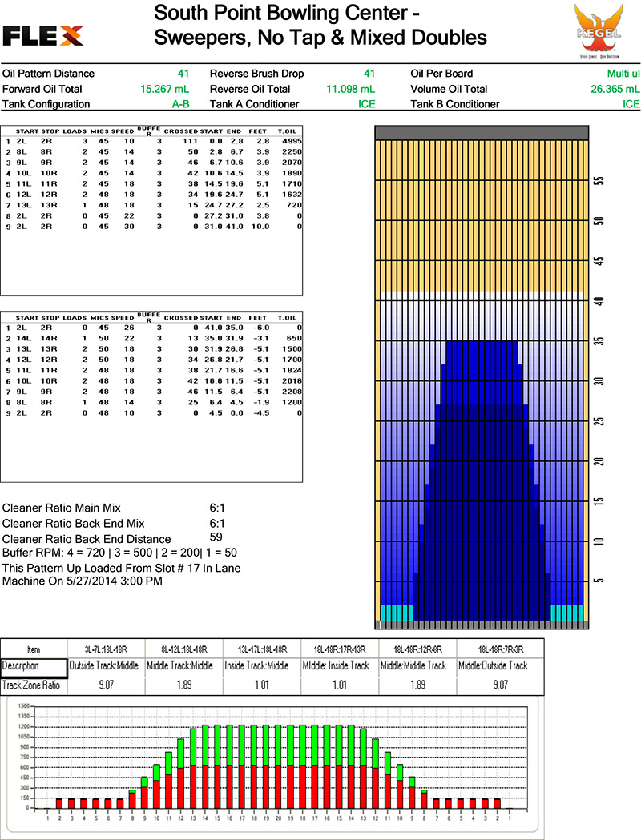This screenshot has height=840, width=641.
Task: Click the FLEX logo
Action: coord(43,35)
